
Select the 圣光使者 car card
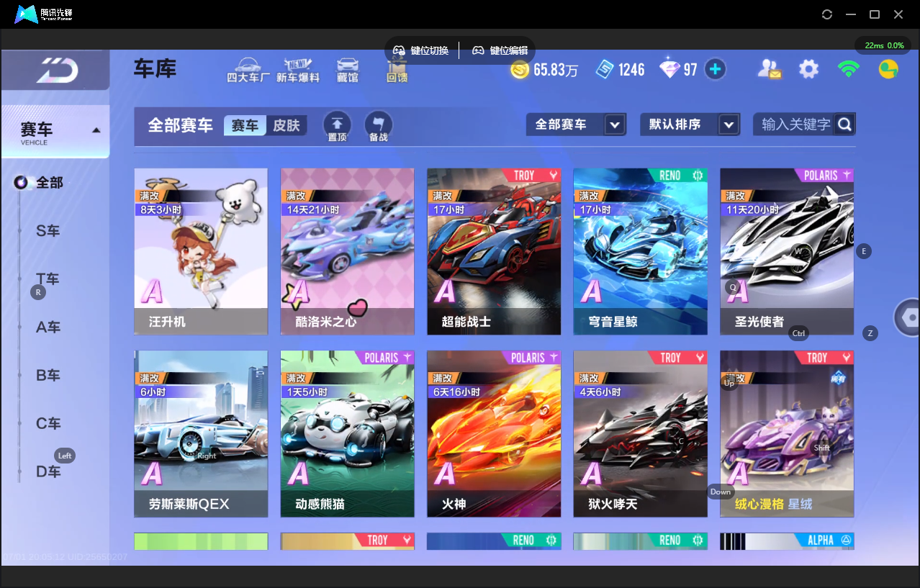point(787,252)
